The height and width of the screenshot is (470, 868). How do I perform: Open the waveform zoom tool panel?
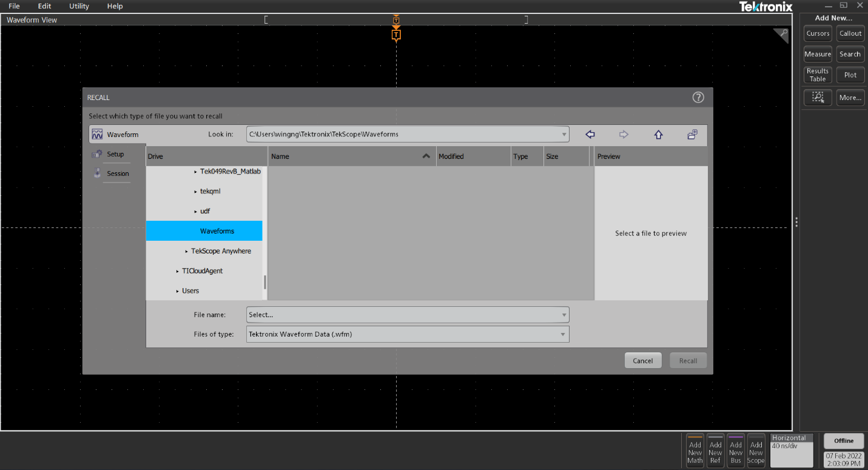coord(818,97)
